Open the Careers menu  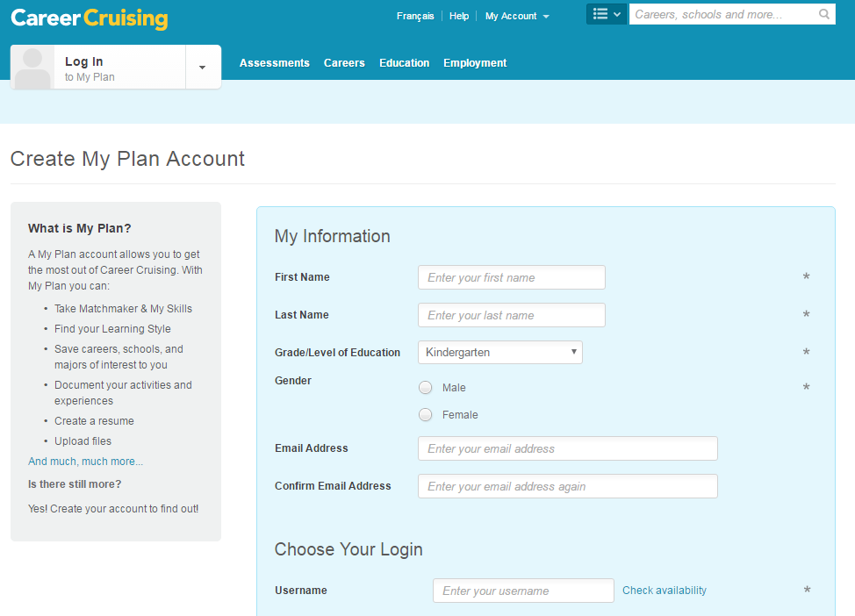[x=344, y=62]
